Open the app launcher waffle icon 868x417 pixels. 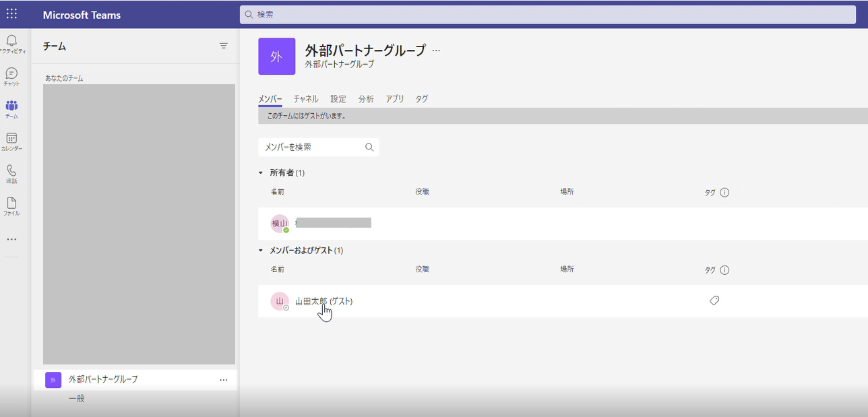11,14
